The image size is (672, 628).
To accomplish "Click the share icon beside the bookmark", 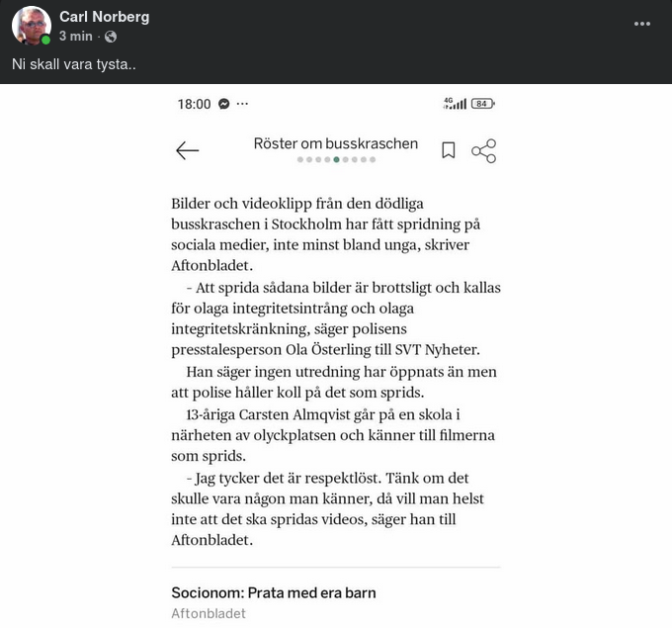I will (x=483, y=150).
